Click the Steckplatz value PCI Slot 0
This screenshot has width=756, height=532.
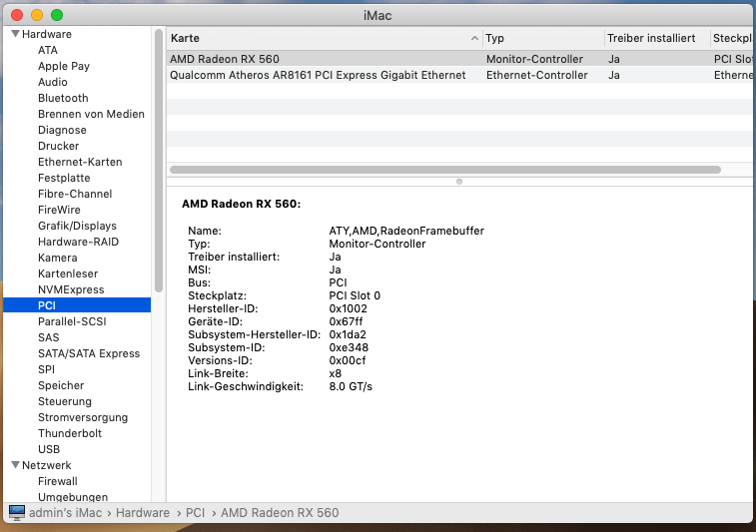tap(355, 295)
